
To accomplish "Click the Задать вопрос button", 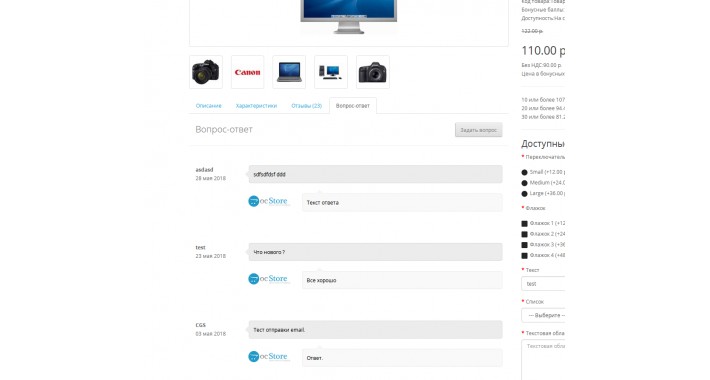I will [x=479, y=130].
